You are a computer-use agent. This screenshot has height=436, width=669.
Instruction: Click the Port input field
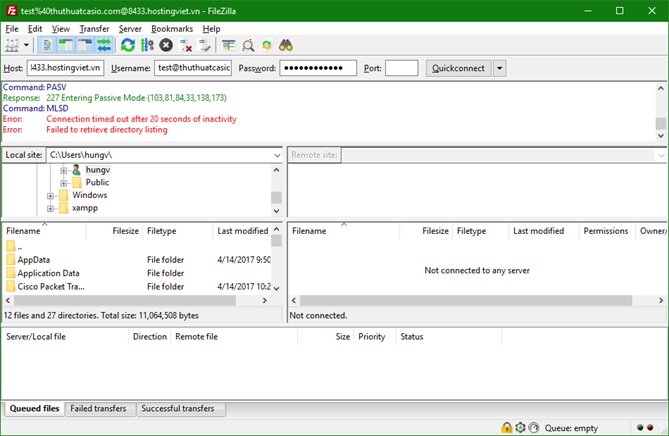pos(401,68)
